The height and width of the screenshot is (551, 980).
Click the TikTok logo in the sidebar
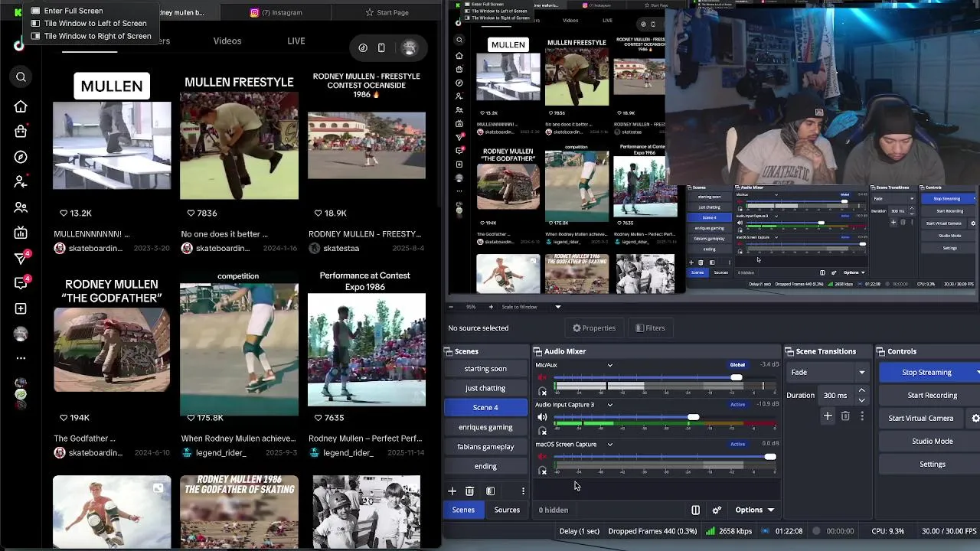18,45
